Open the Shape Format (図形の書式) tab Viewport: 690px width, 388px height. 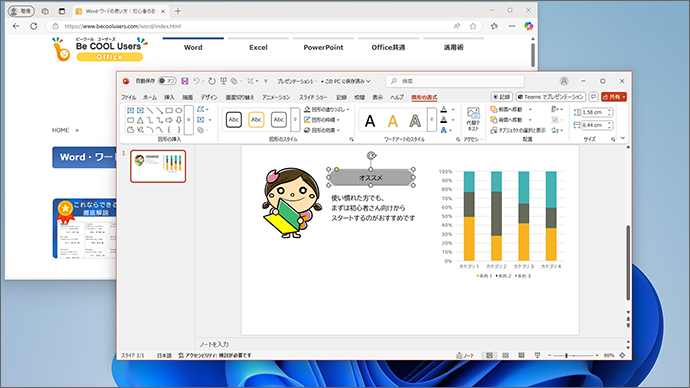pos(424,97)
